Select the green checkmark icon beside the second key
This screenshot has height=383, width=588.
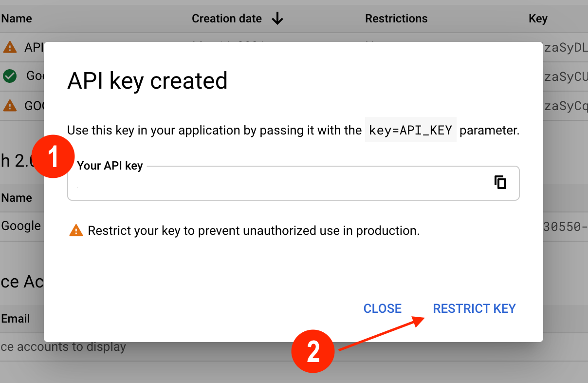pyautogui.click(x=9, y=76)
